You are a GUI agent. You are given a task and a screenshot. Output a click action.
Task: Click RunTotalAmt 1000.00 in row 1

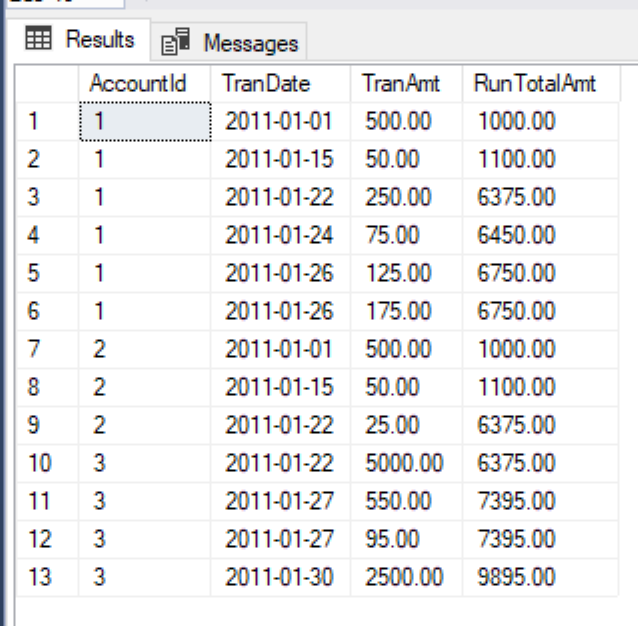(540, 122)
